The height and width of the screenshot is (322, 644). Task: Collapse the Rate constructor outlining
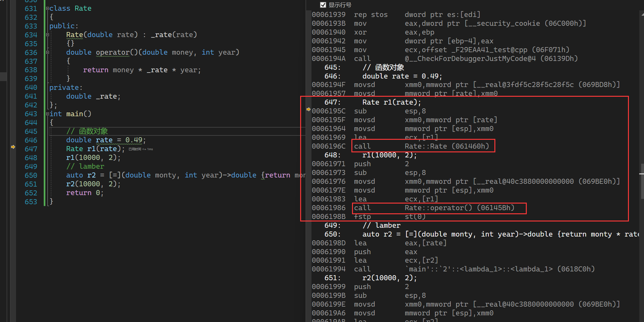47,35
